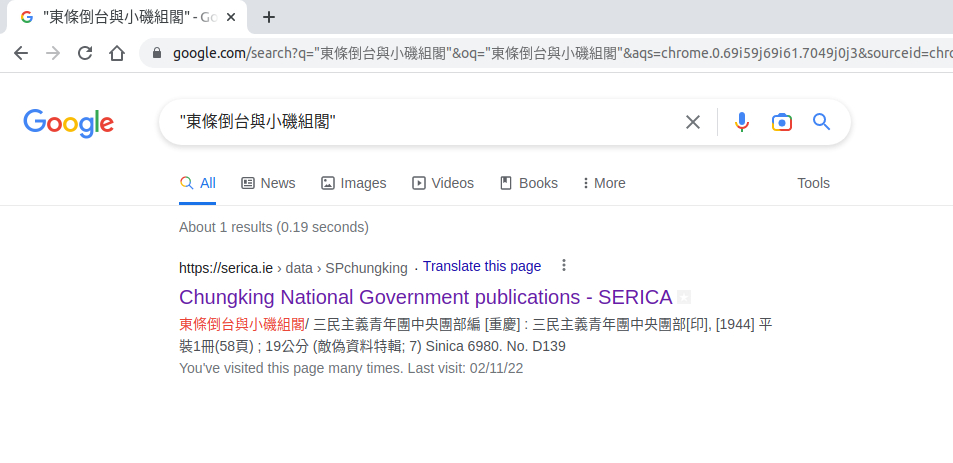
Task: Expand the More search categories menu
Action: [603, 183]
